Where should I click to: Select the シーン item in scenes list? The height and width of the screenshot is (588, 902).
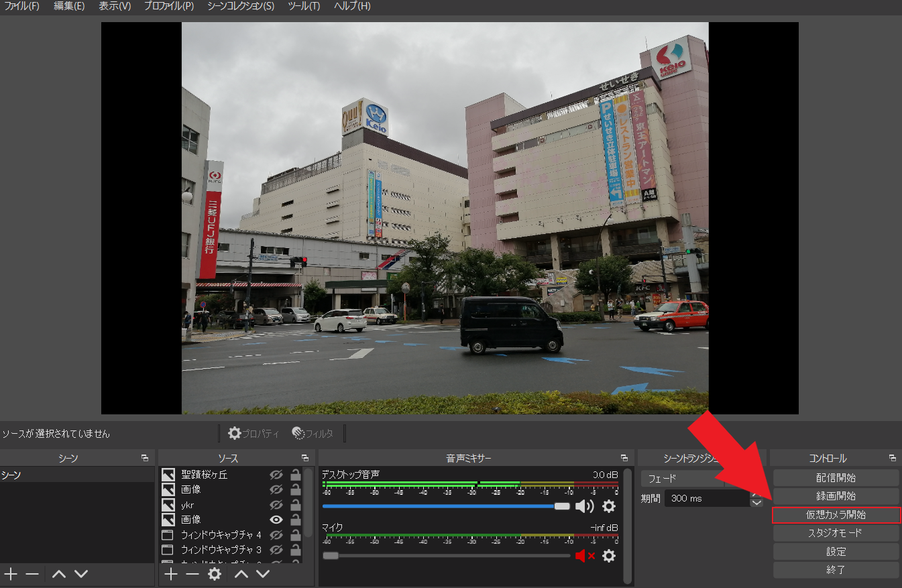77,475
